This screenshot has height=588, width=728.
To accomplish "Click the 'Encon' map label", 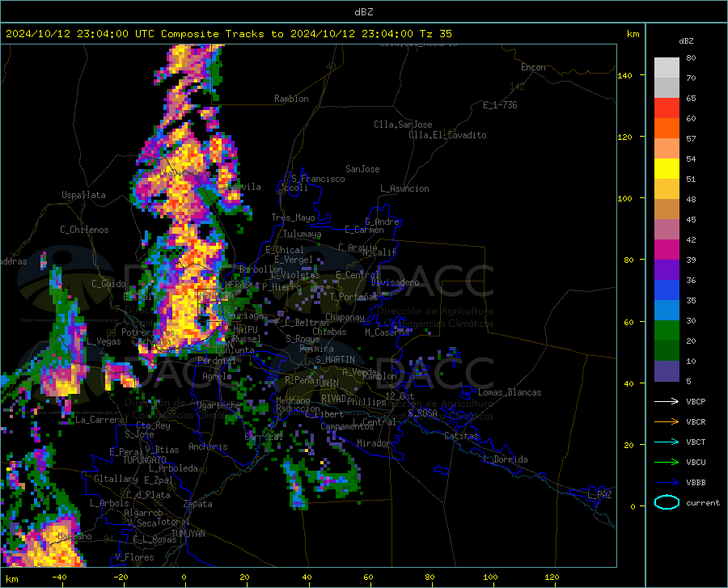I will tap(533, 67).
